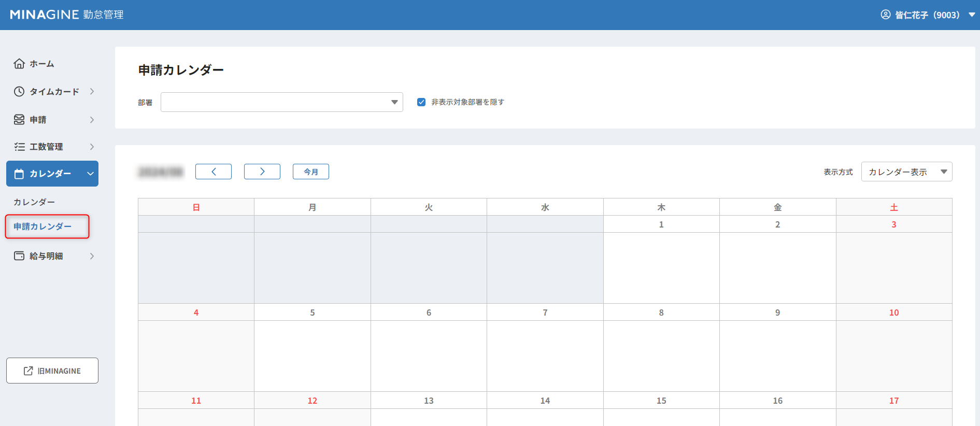Click the calendar icon in カレンダー menu

19,174
